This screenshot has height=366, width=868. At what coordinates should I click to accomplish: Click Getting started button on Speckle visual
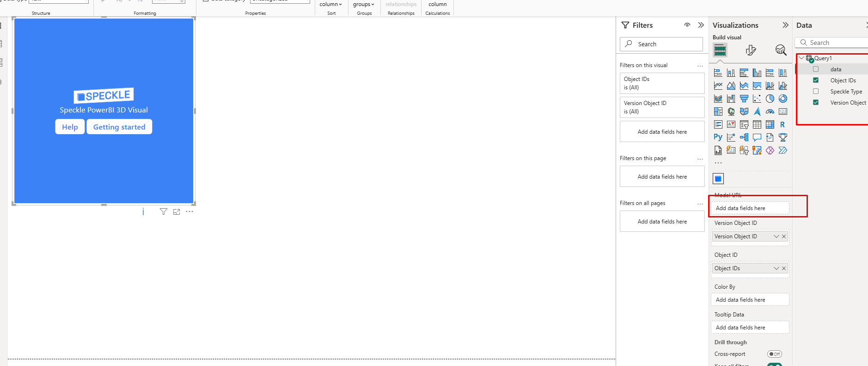[x=119, y=127]
